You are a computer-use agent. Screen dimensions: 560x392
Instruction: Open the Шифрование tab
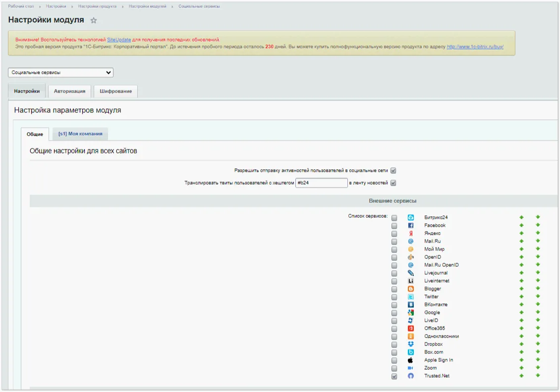(115, 91)
